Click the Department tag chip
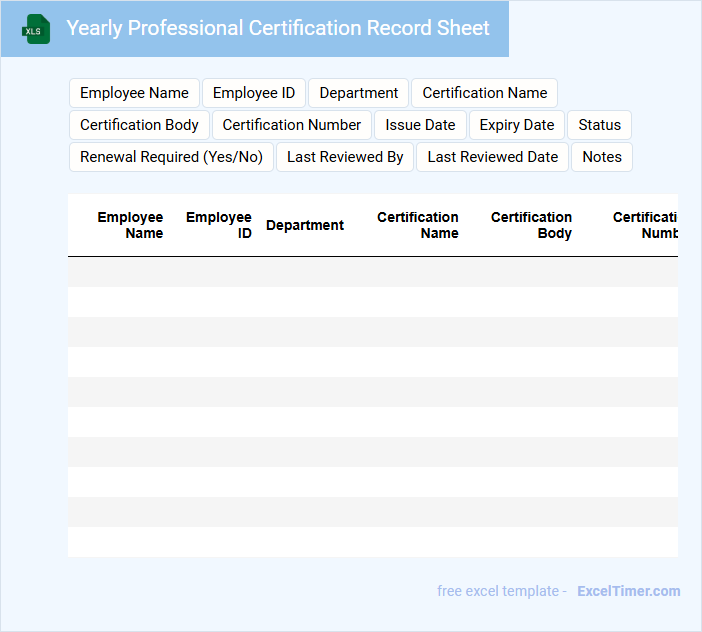 tap(358, 93)
